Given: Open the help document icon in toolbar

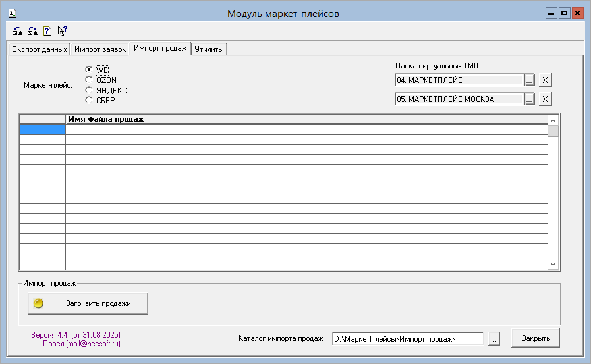Looking at the screenshot, I should point(47,31).
